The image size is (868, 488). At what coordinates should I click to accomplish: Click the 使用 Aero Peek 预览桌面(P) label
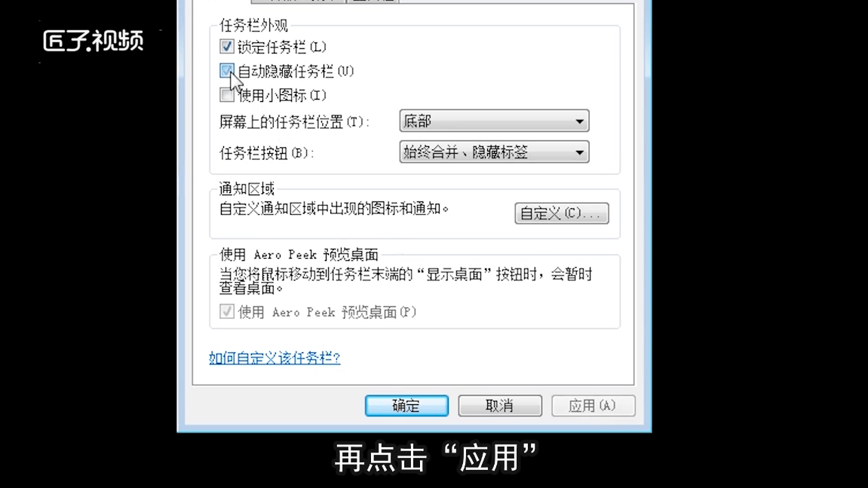point(327,312)
